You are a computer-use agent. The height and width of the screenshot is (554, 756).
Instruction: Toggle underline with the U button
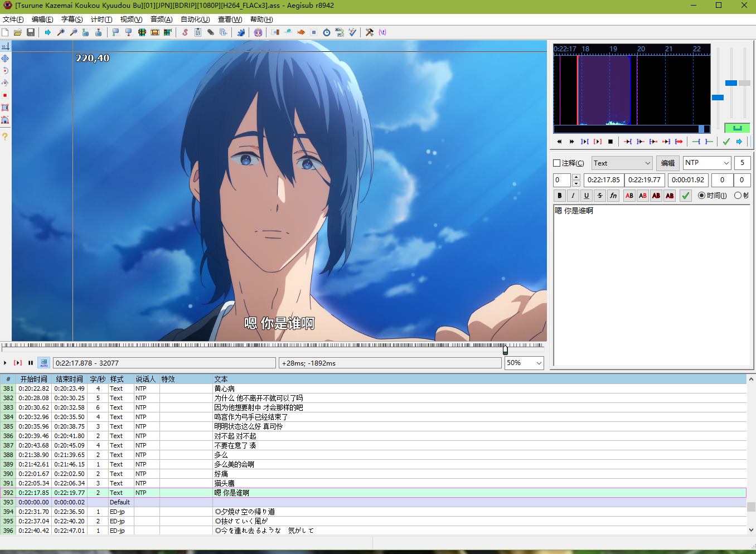coord(587,196)
